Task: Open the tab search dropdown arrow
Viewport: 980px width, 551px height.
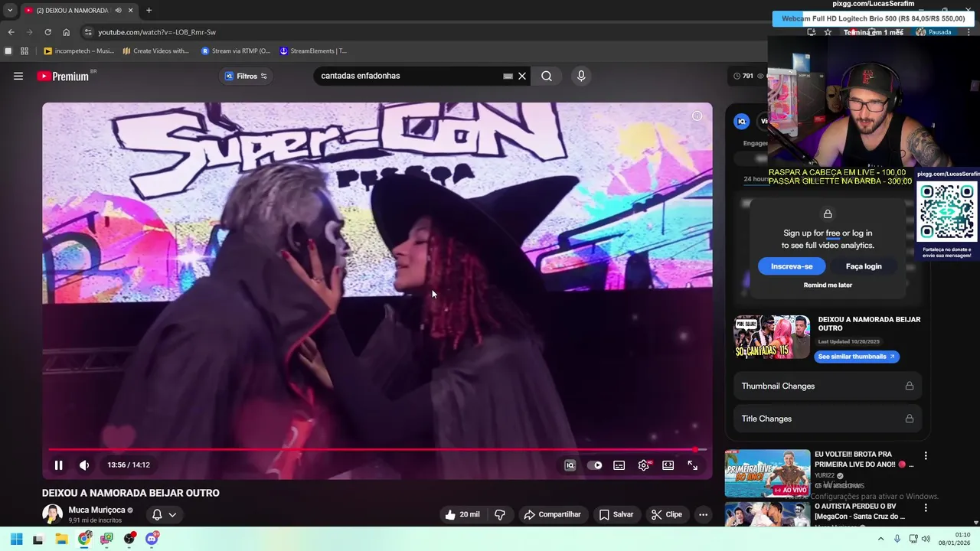Action: 10,10
